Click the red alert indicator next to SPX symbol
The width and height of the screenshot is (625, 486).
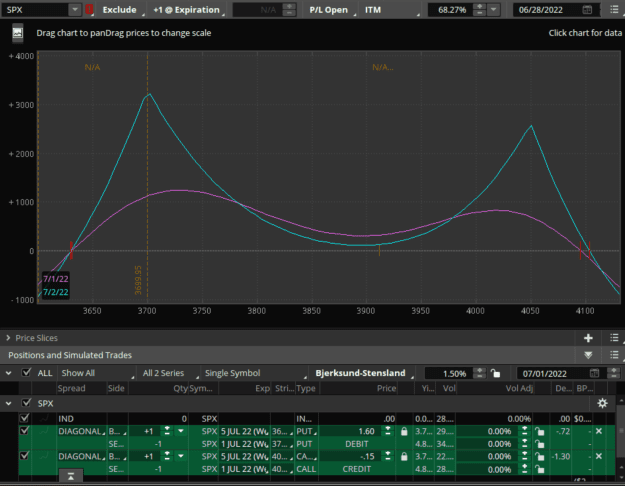coord(89,10)
